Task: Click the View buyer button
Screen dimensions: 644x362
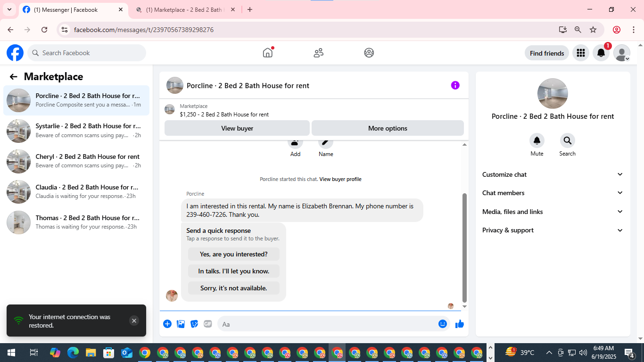Action: 237,128
